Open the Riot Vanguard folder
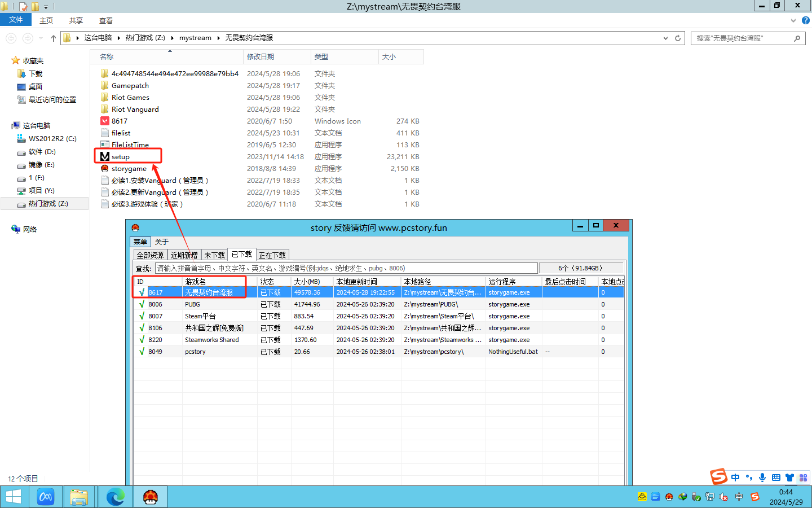The image size is (812, 508). pyautogui.click(x=135, y=109)
